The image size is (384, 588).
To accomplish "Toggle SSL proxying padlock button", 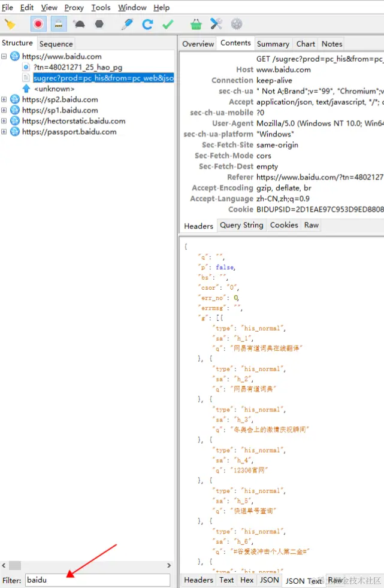I will coord(59,25).
